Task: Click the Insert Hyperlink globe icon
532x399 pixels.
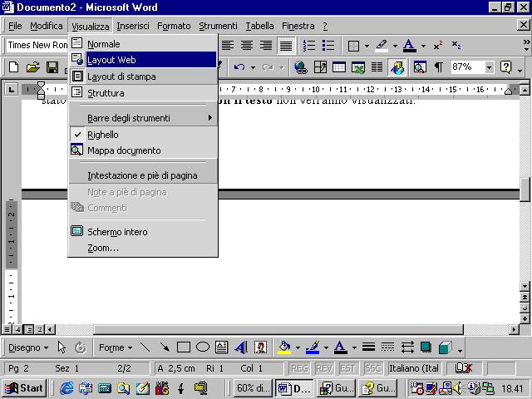Action: tap(301, 67)
